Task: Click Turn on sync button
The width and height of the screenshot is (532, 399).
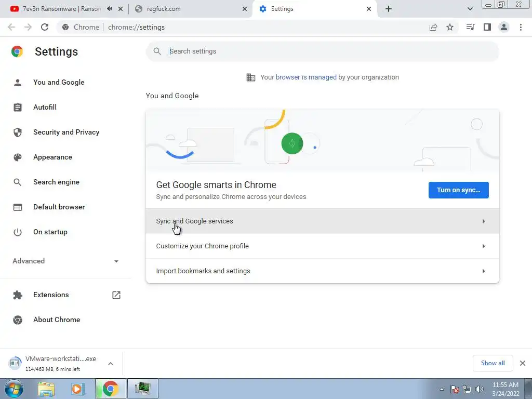Action: click(x=458, y=190)
